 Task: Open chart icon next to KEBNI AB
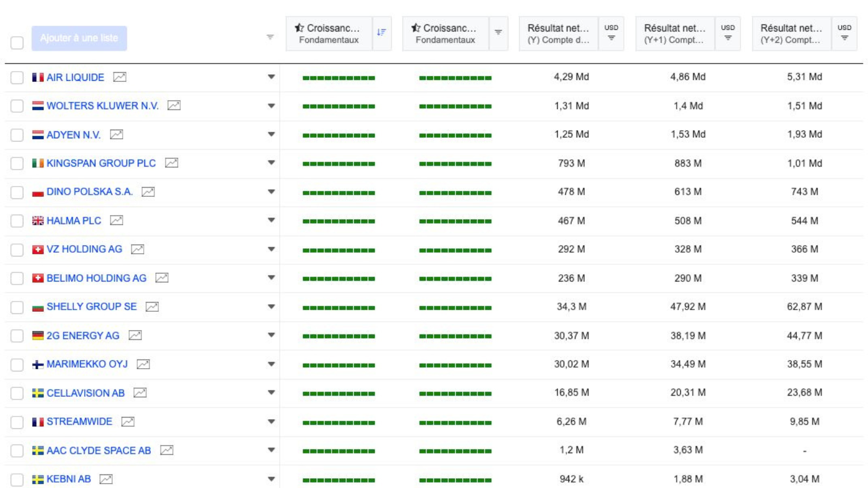(x=106, y=479)
